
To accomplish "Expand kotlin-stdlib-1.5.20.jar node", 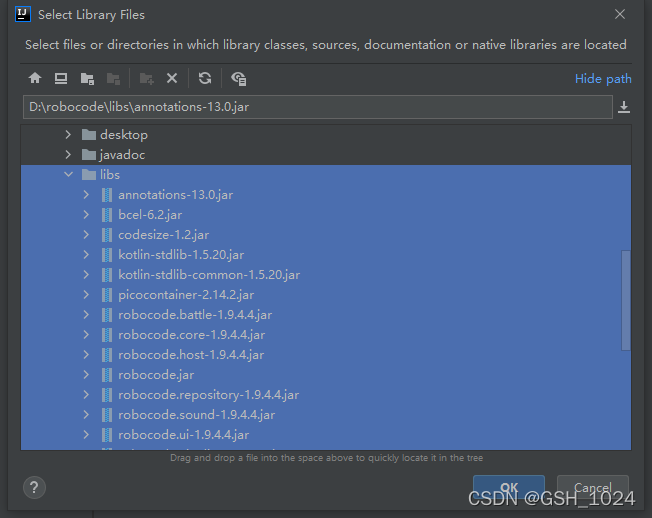I will (x=86, y=254).
